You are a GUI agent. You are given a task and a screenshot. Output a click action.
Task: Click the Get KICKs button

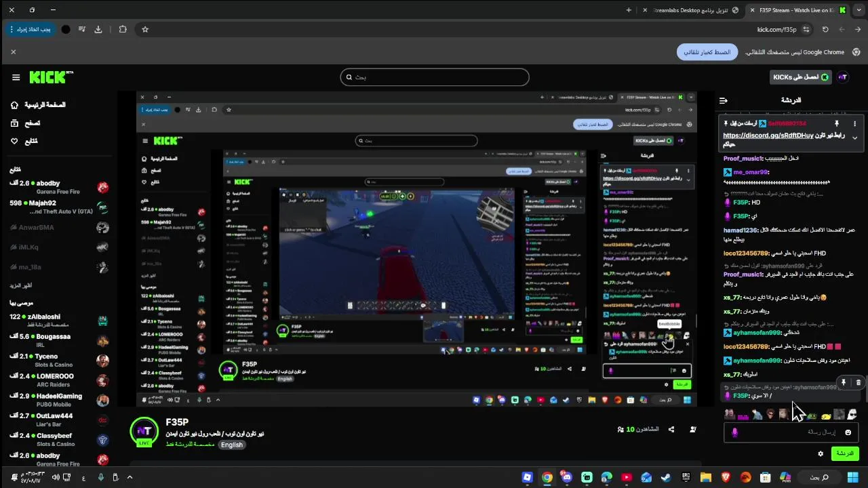pos(800,77)
